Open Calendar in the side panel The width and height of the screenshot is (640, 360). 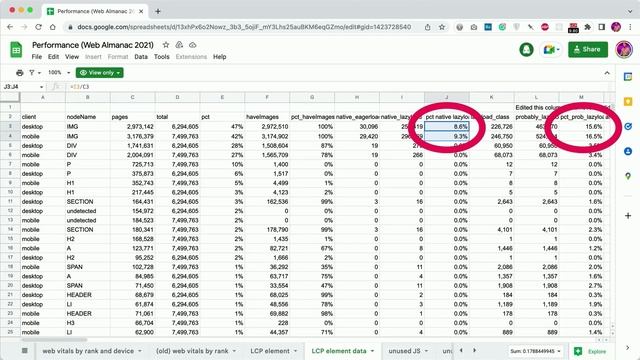tap(628, 77)
